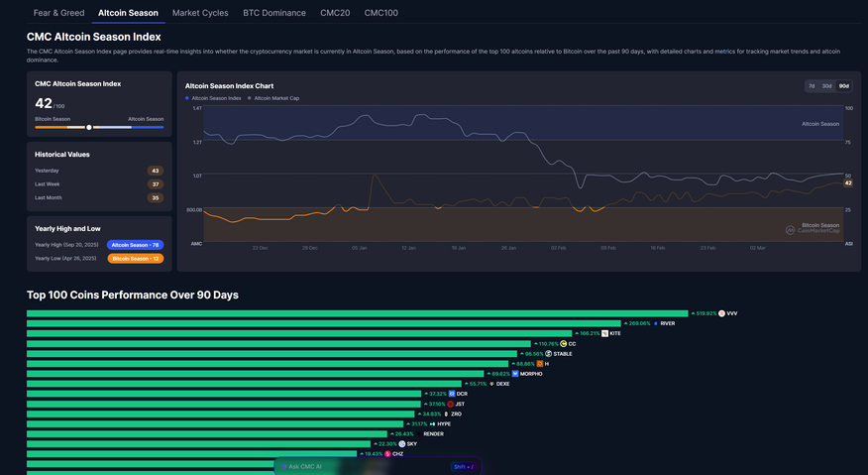Click the Altcoin Season - 78 yearly high pill
This screenshot has width=868, height=475.
(x=135, y=245)
